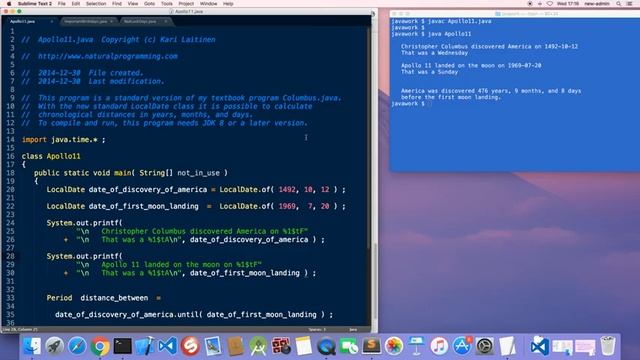This screenshot has width=640, height=360.
Task: Open the Selection menu
Action: pos(96,4)
